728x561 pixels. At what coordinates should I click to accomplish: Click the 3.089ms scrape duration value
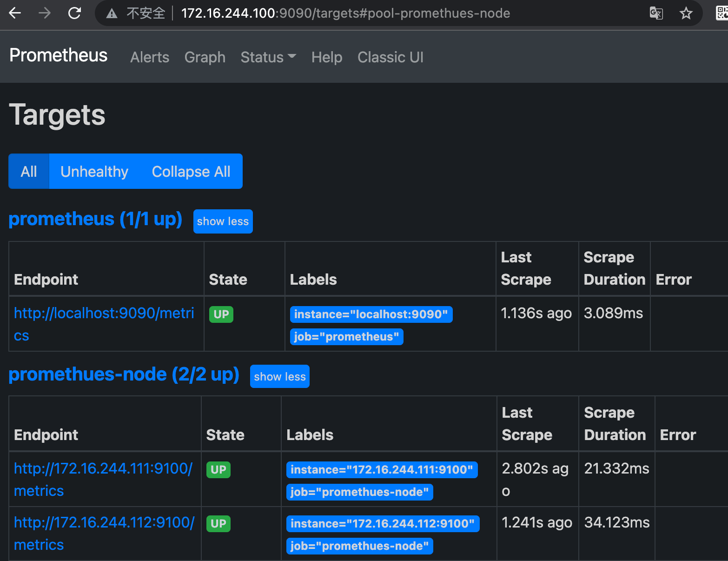pos(614,313)
